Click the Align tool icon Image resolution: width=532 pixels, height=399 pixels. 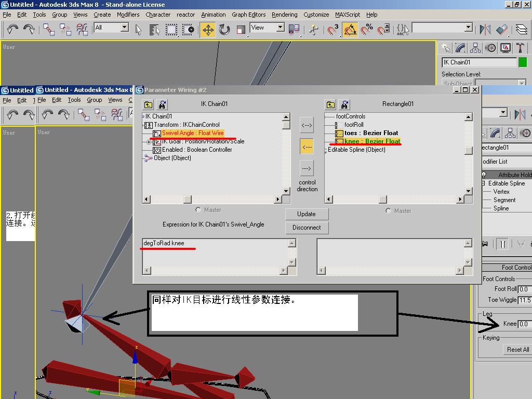pos(502,30)
